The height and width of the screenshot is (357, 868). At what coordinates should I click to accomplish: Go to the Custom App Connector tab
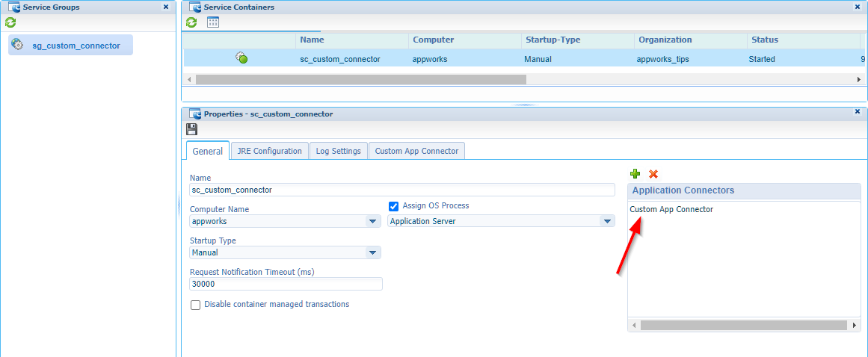point(416,151)
